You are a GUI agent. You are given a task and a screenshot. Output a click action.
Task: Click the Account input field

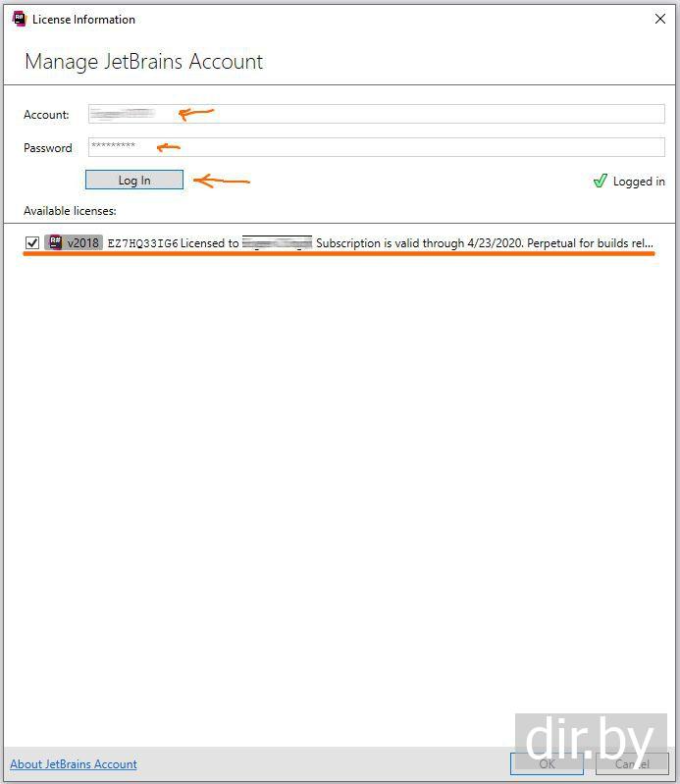377,114
